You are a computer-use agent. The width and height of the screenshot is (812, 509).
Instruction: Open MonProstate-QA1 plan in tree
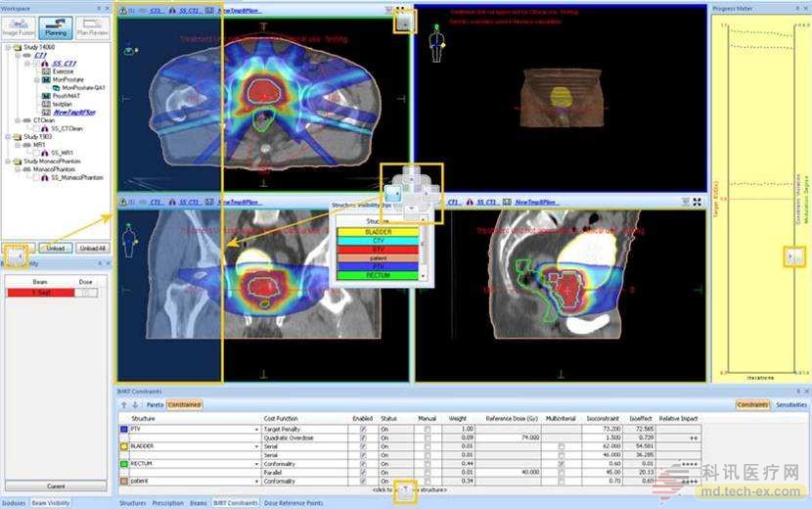(83, 88)
